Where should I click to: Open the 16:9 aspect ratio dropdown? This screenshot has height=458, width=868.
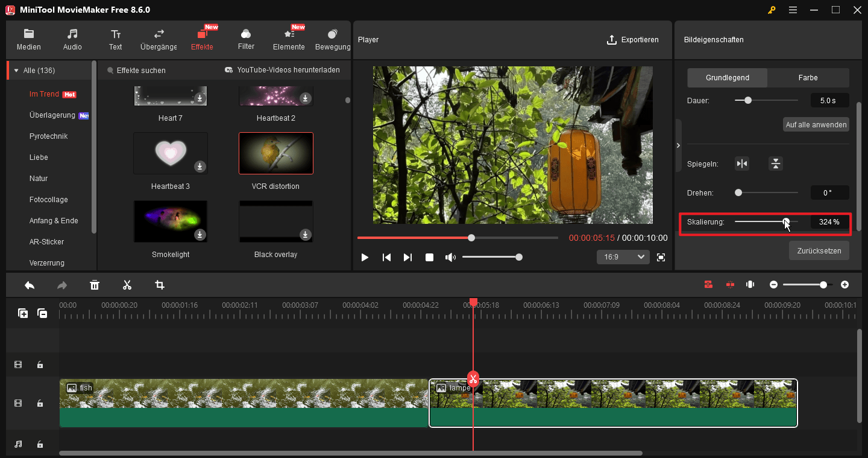coord(623,256)
